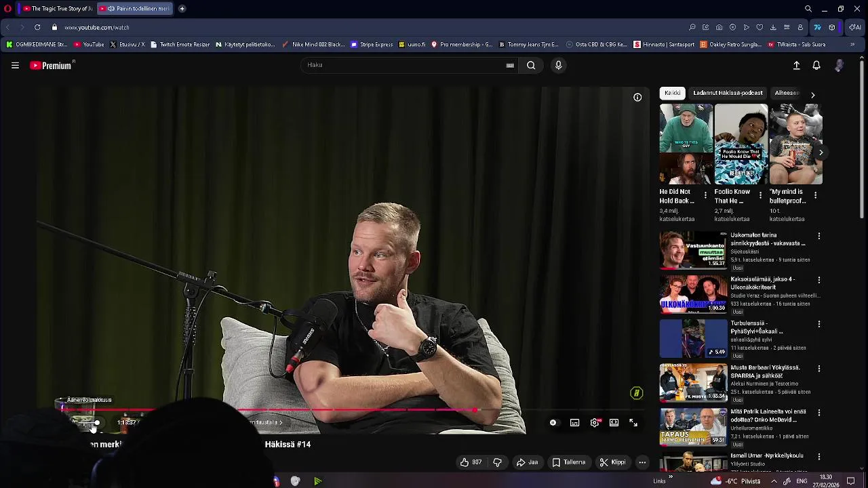
Task: Open 'My mind is bulletproof' short
Action: pyautogui.click(x=795, y=144)
